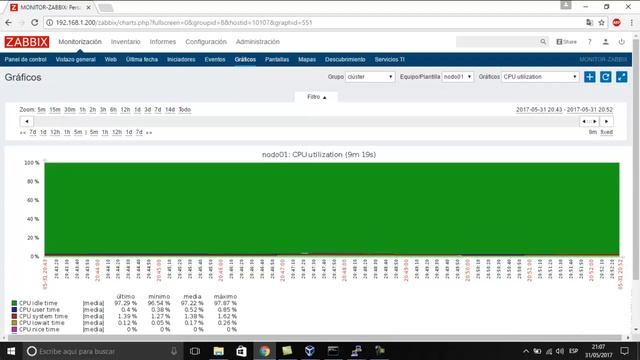The width and height of the screenshot is (640, 360).
Task: Zoom graph to 14d
Action: pos(170,110)
